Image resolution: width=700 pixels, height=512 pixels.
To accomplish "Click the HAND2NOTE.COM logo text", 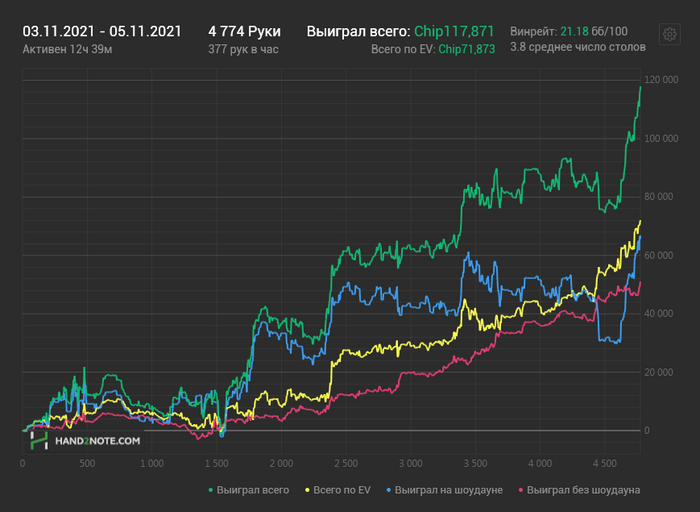I will point(97,441).
